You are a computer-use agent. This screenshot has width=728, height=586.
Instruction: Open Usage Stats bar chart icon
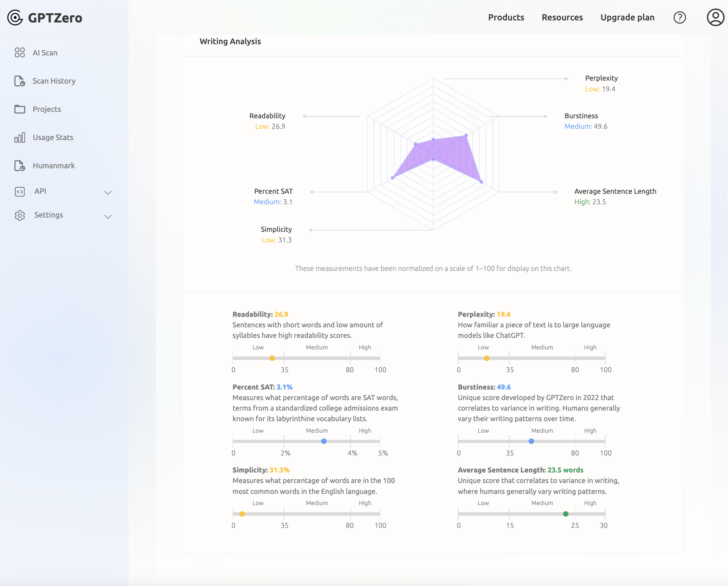(x=20, y=137)
